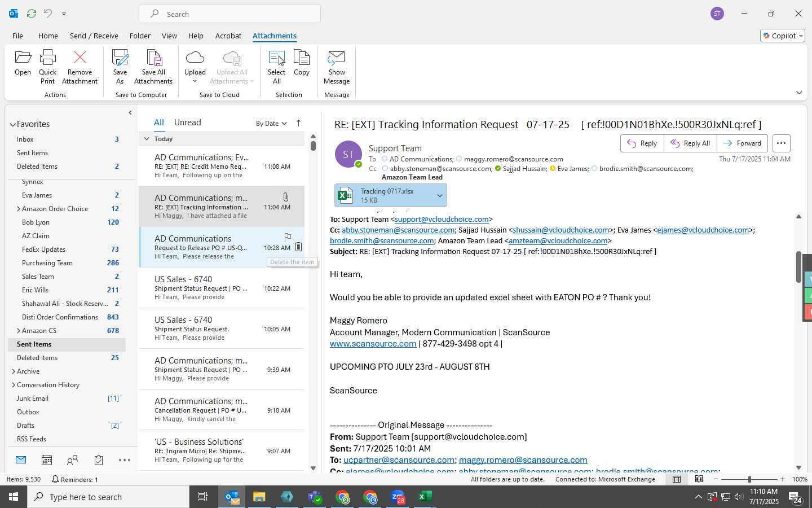Select All attachments
Screen dimensions: 812x508
tap(276, 67)
